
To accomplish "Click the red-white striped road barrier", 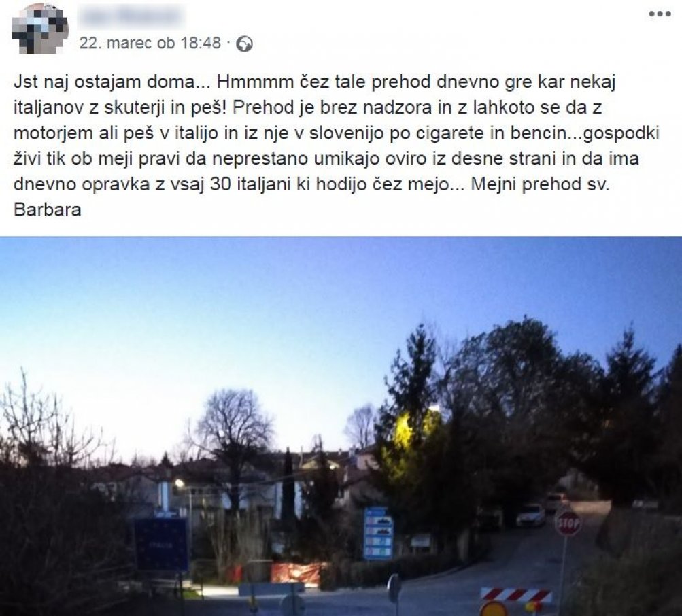I will pos(516,595).
